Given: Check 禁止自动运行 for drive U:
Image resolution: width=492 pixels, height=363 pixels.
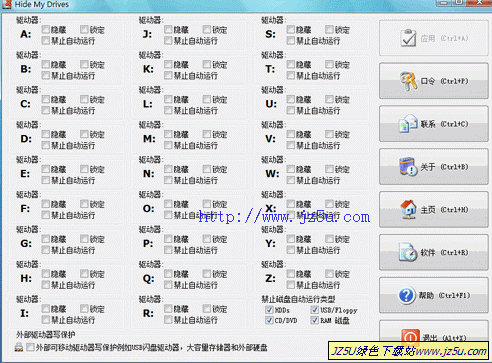Looking at the screenshot, I should (291, 110).
